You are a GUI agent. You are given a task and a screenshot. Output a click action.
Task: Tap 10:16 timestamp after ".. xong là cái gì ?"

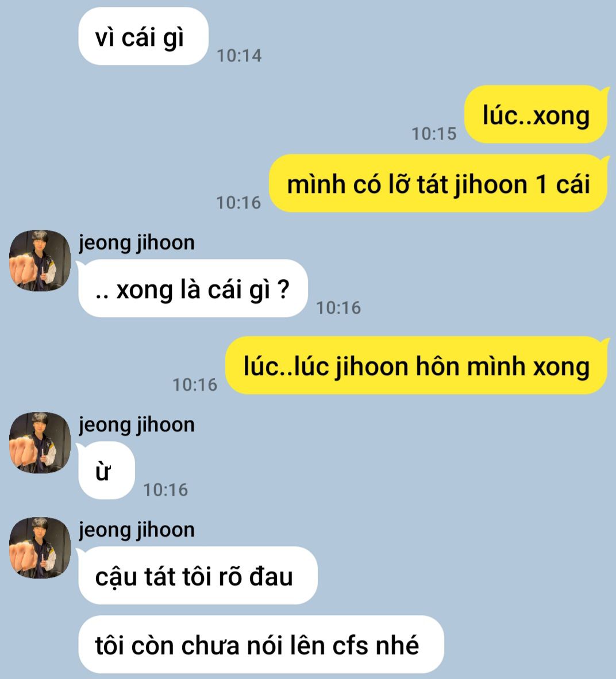(339, 308)
